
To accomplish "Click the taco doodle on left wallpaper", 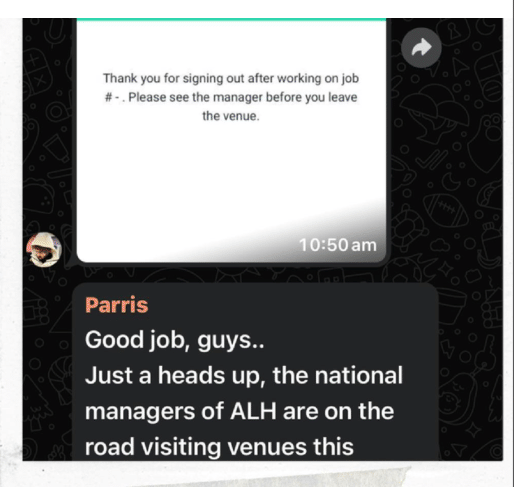I will click(39, 196).
